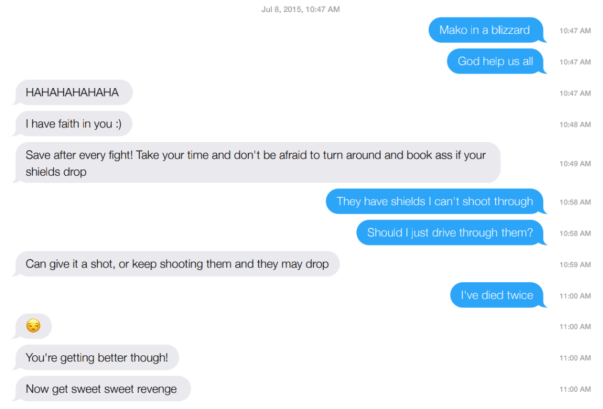The image size is (603, 409).
Task: Click timestamp beside the emoji message
Action: 575,327
